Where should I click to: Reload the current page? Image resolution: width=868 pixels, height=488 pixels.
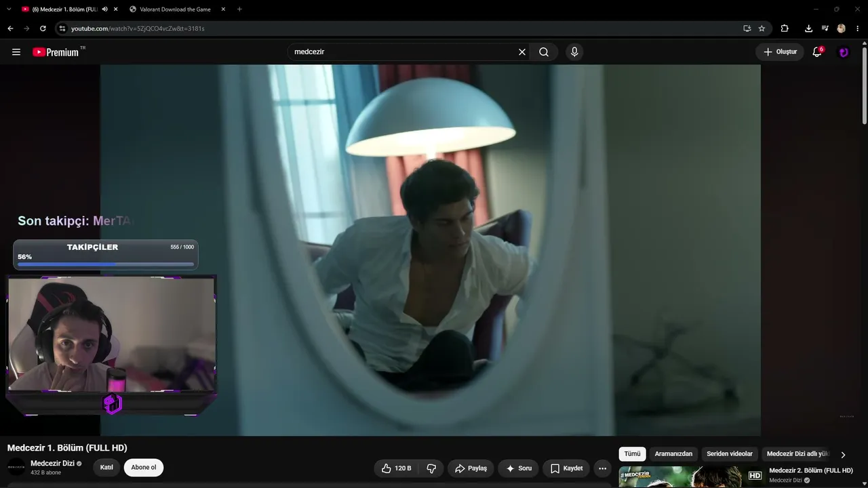43,28
